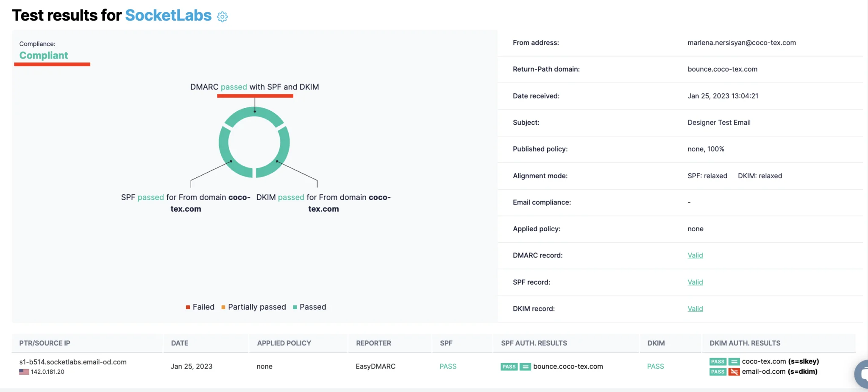Click the 'DMARC passed with SPF and DKIM' label

coord(254,87)
